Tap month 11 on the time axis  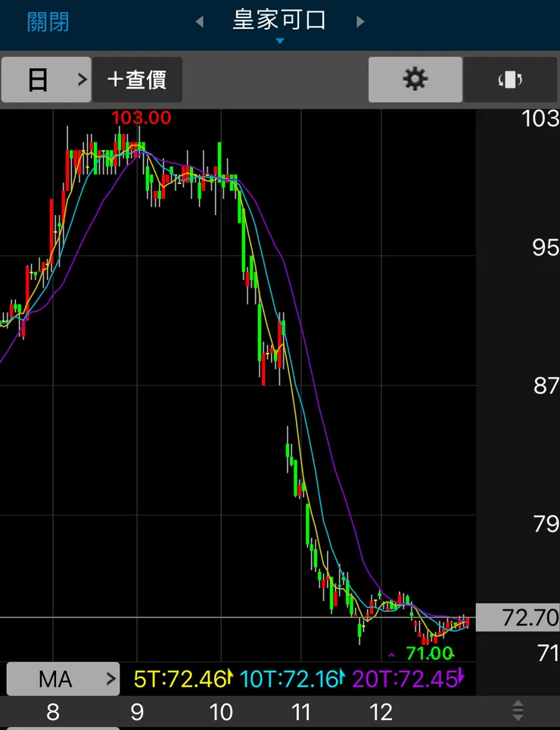click(x=301, y=713)
